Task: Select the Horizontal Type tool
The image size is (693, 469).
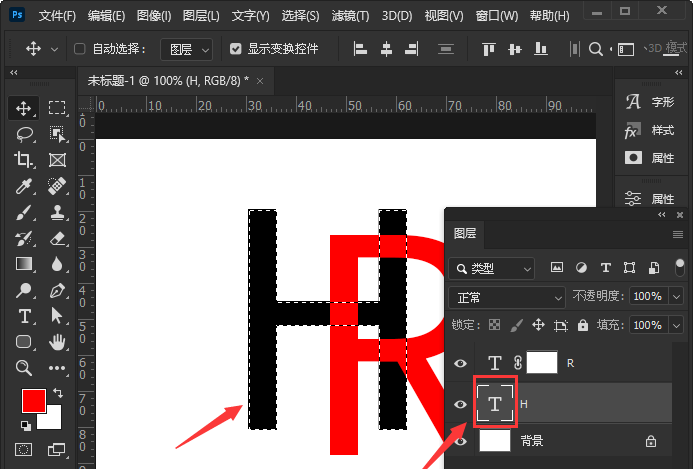Action: pyautogui.click(x=24, y=316)
